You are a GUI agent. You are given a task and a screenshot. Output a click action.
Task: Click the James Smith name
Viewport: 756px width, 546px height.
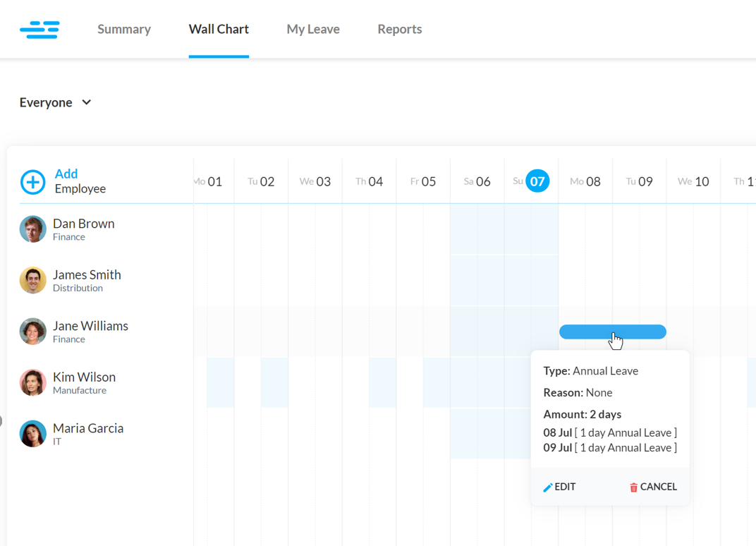(x=87, y=274)
